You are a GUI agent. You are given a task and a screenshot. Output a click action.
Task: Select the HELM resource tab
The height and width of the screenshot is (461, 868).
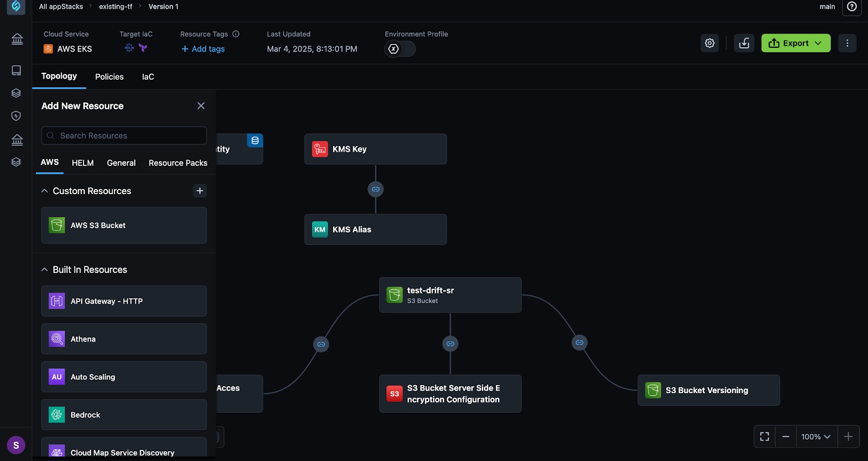point(82,163)
